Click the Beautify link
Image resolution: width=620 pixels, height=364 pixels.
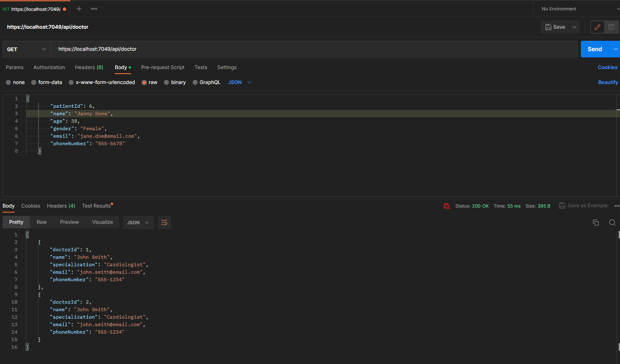coord(608,82)
